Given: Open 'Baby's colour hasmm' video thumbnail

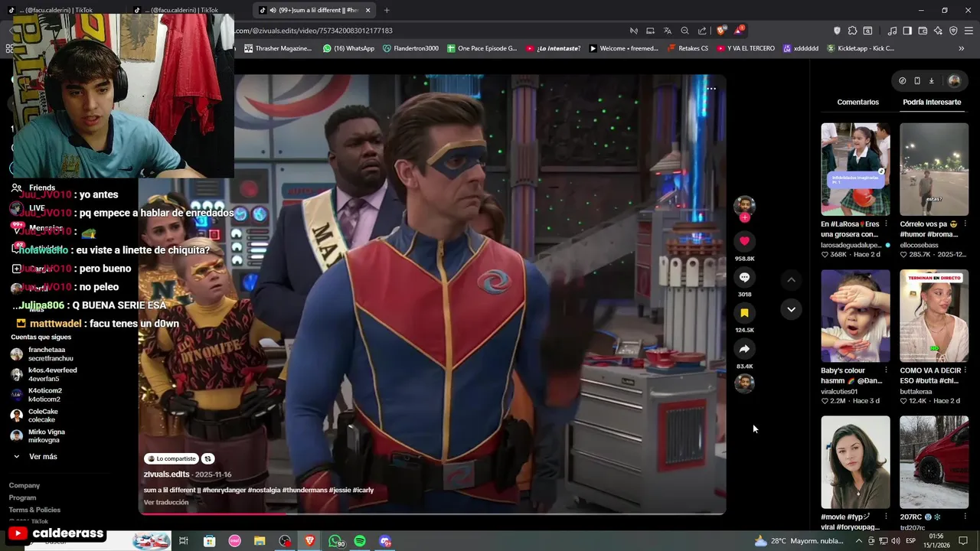Looking at the screenshot, I should click(x=855, y=315).
